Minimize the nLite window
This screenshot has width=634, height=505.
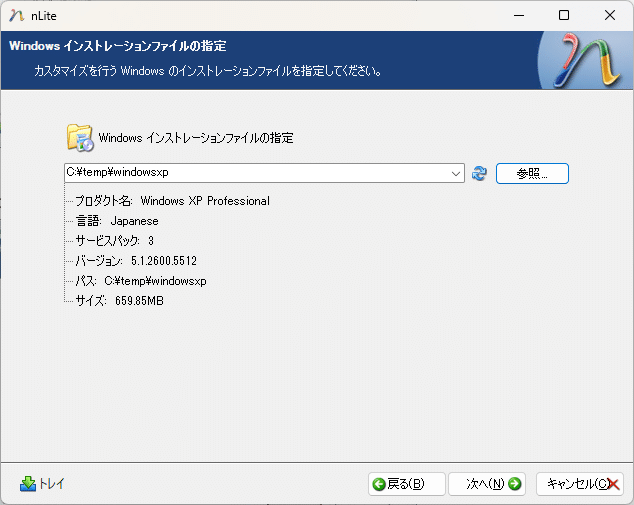(519, 15)
